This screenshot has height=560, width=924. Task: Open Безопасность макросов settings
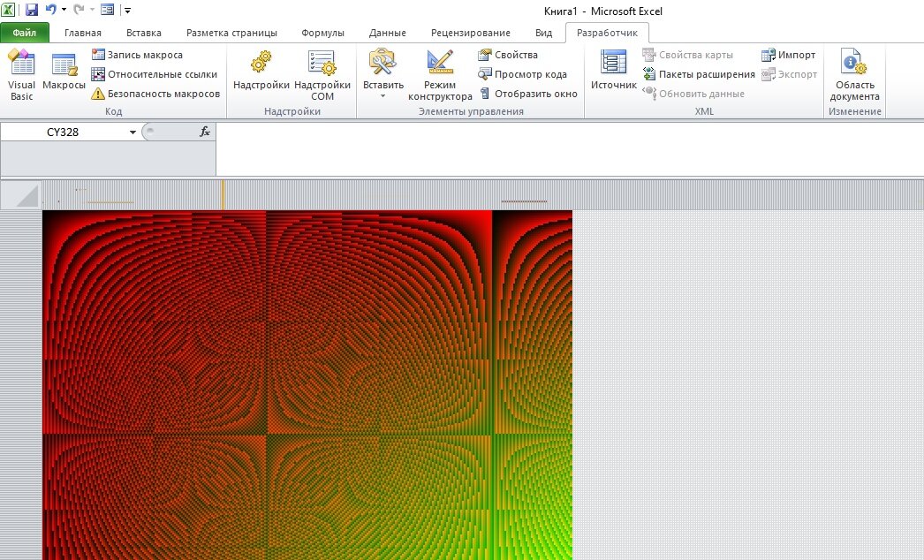coord(155,94)
